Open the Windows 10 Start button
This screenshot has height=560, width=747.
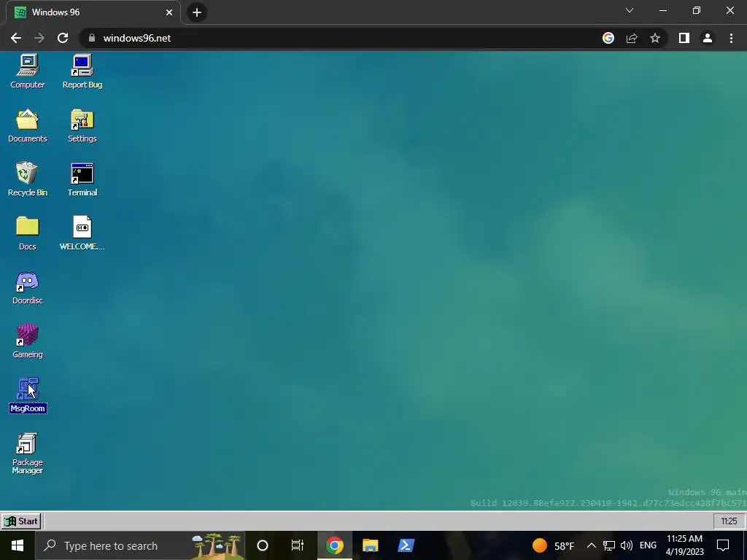click(18, 545)
